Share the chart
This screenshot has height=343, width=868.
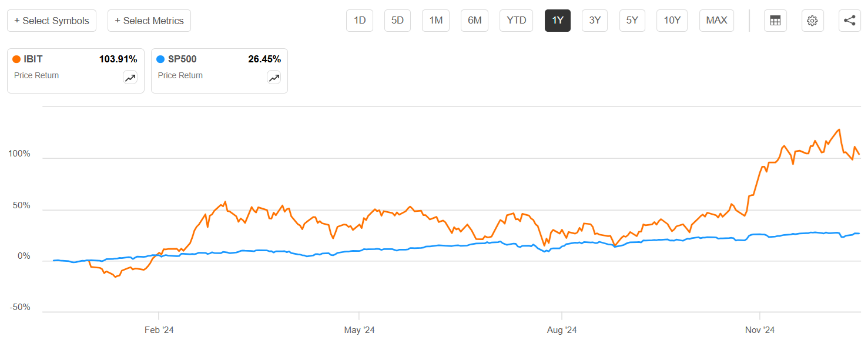pos(849,20)
